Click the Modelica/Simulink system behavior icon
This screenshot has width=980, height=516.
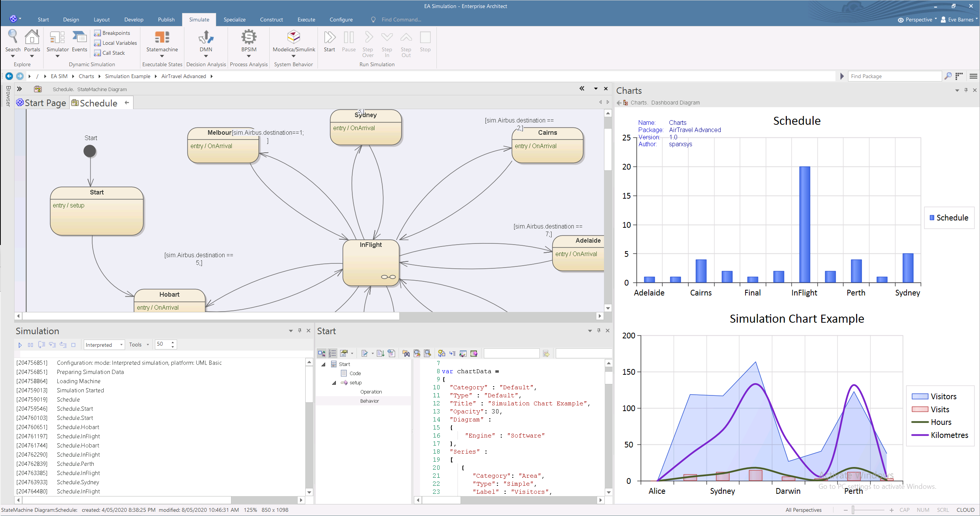click(x=293, y=38)
